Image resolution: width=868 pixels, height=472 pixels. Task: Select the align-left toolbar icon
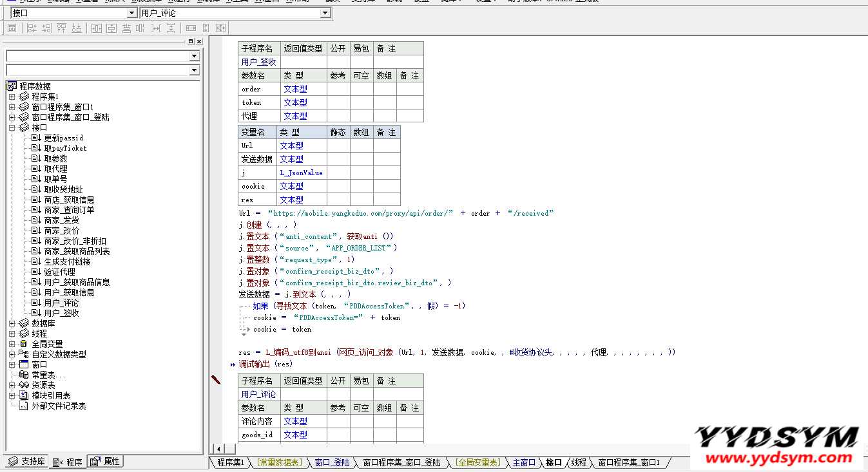(31, 28)
